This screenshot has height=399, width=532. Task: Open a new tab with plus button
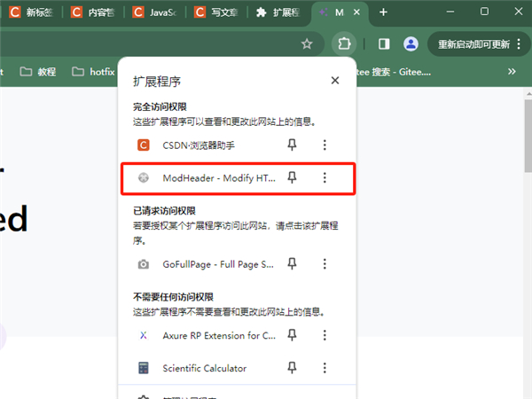[x=383, y=12]
